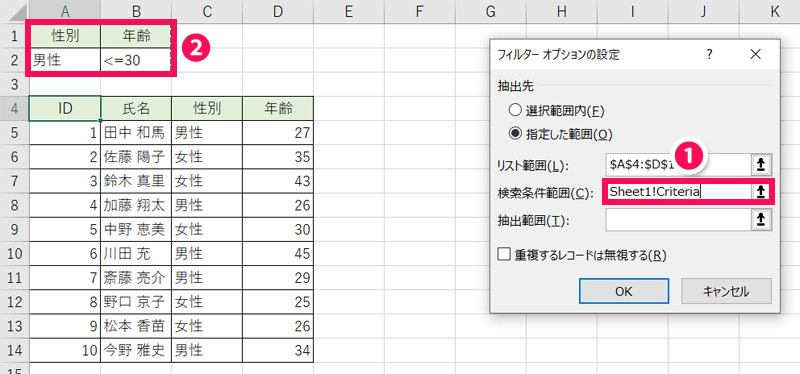The image size is (800, 374).
Task: Select column B header
Action: (x=136, y=12)
